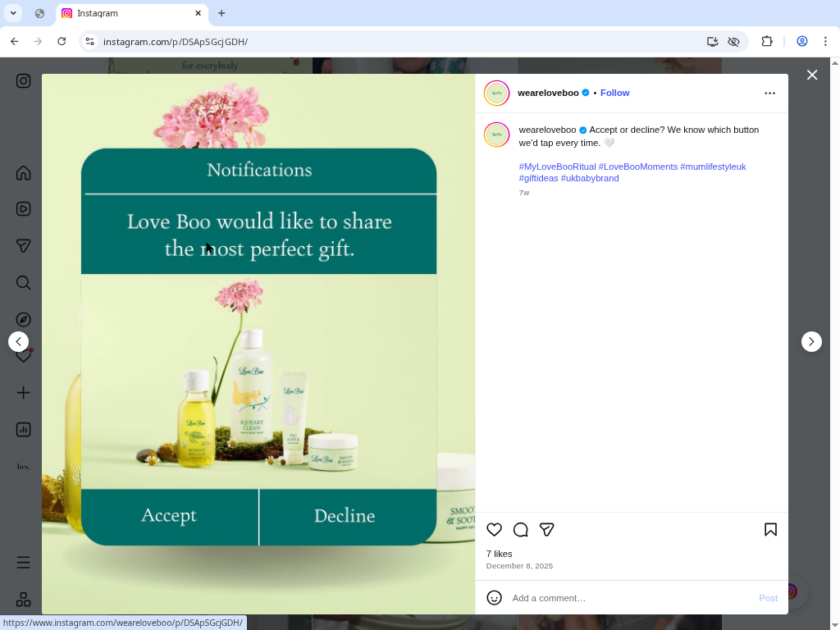
Task: Open comment bubble icon on post
Action: (x=520, y=530)
